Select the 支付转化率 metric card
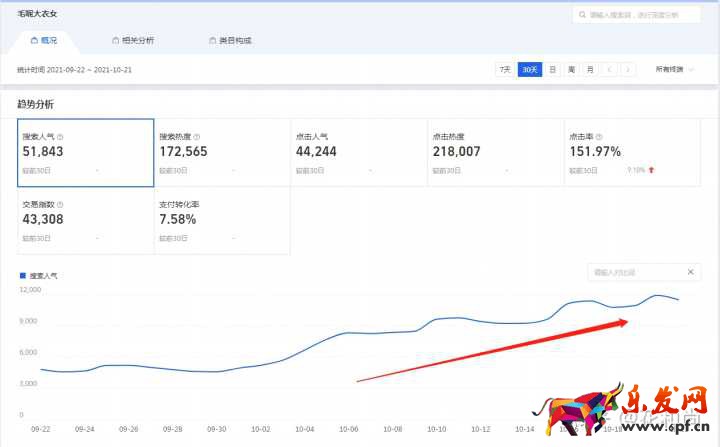Image resolution: width=720 pixels, height=447 pixels. point(221,220)
